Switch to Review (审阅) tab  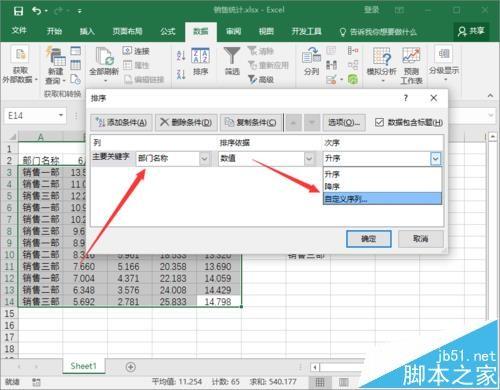point(233,31)
